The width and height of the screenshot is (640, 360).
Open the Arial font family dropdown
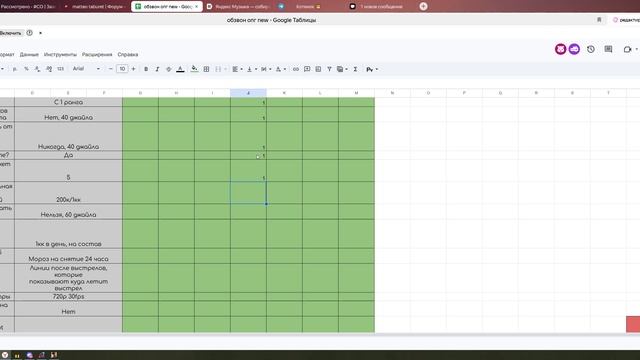click(x=86, y=69)
